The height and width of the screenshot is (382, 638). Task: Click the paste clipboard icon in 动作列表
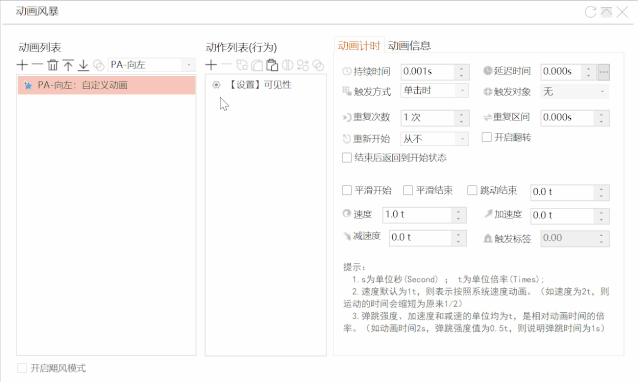(272, 65)
